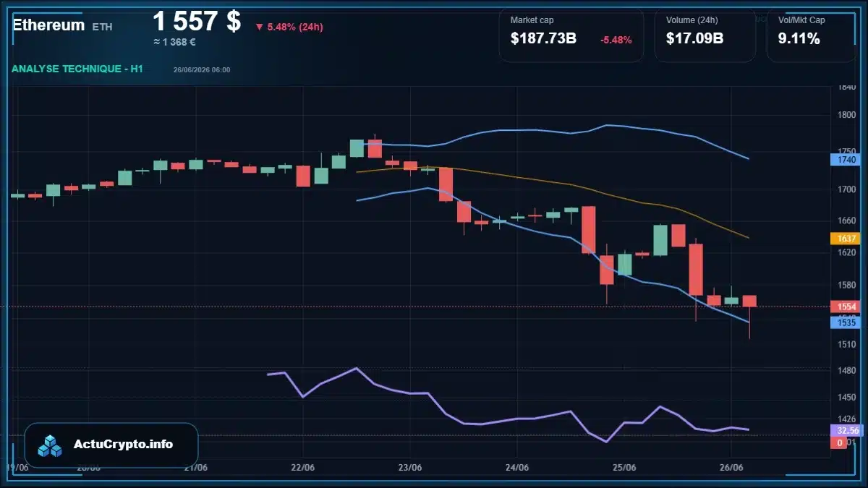Click the Vol/Mkt Cap label

(x=801, y=20)
